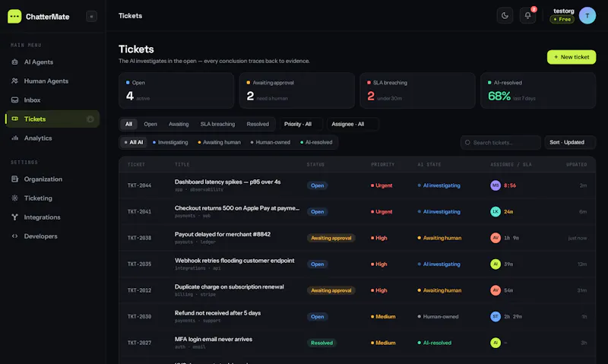Viewport: 608px width, 364px height.
Task: Open ticket Dashboard latency spikes
Action: (x=227, y=182)
